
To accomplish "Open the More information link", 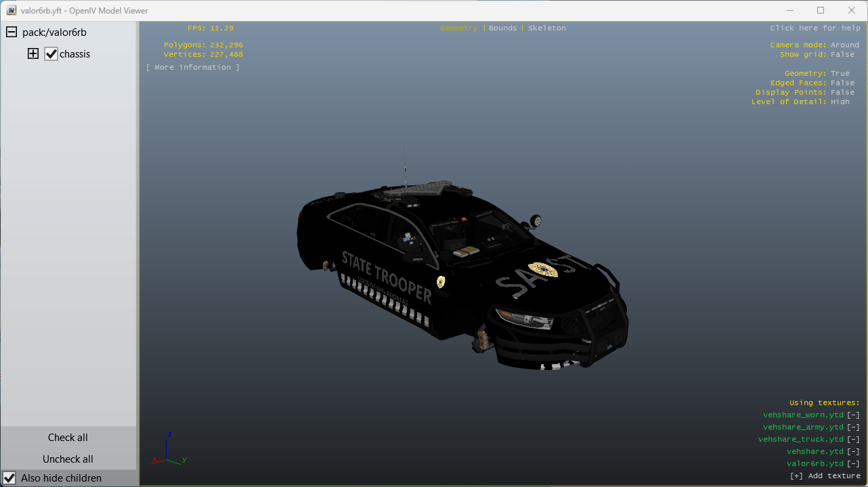I will click(x=193, y=68).
